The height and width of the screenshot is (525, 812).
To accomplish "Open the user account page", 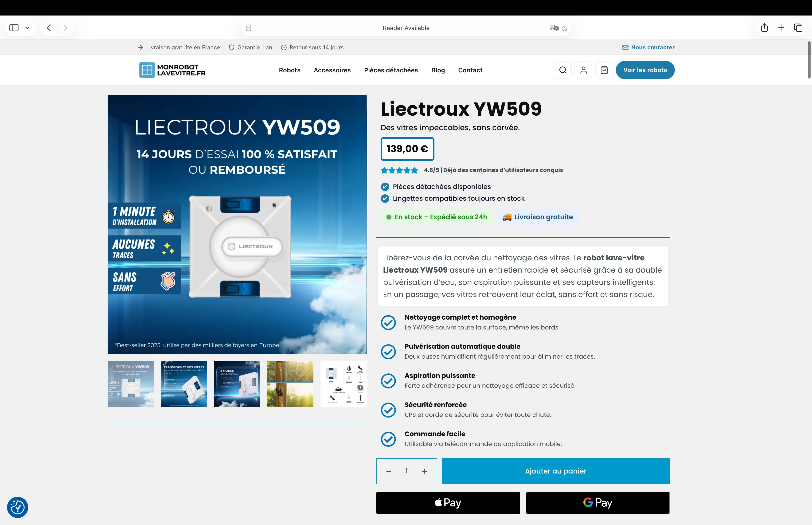I will (583, 70).
